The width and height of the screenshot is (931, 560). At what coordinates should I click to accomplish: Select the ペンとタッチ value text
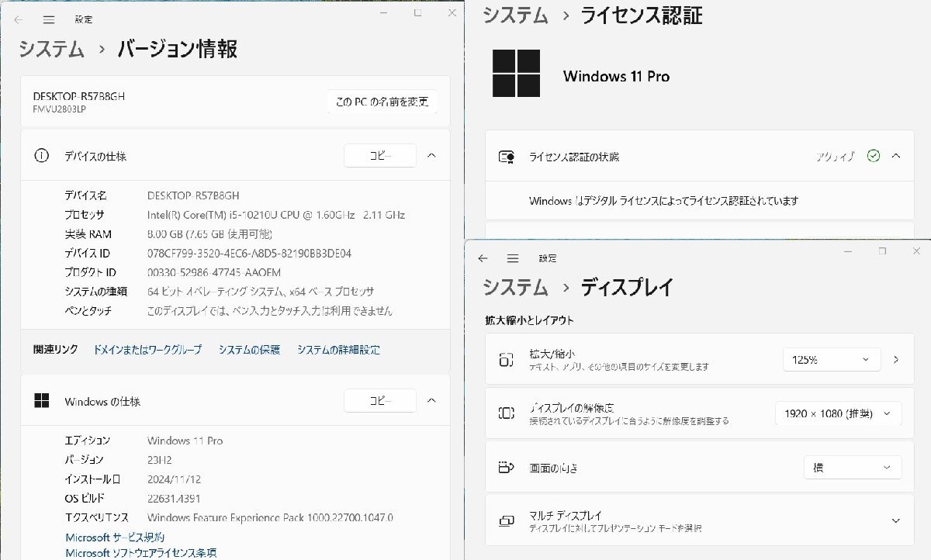point(269,310)
